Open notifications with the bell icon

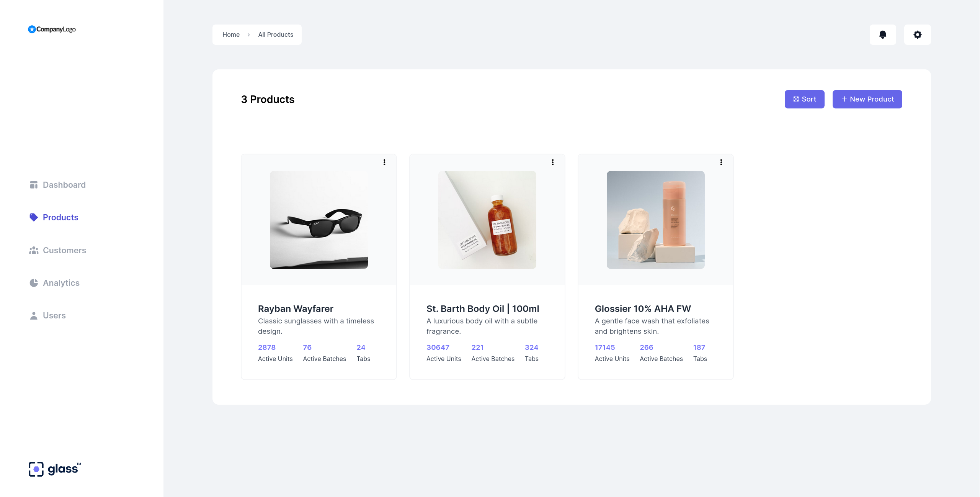[883, 34]
